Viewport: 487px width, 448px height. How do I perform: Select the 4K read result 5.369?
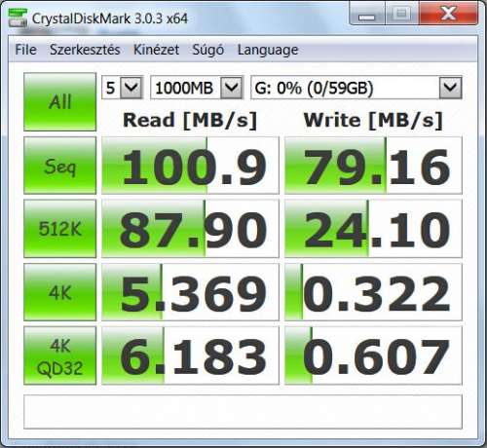[190, 292]
